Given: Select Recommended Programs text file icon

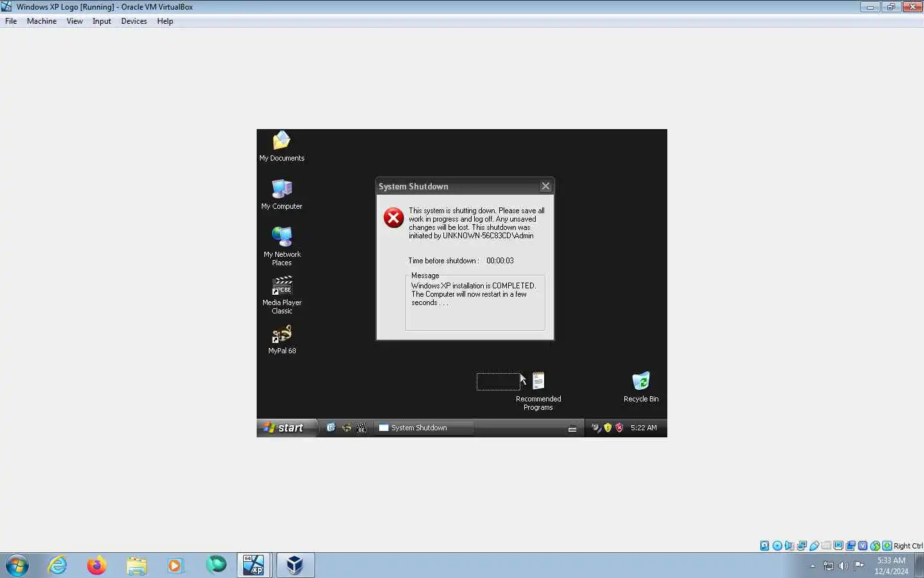Looking at the screenshot, I should click(x=538, y=391).
